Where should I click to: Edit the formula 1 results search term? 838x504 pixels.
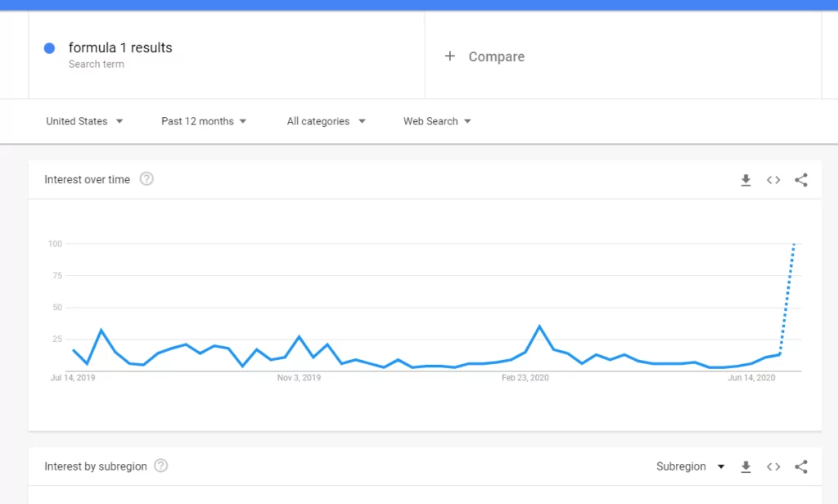click(x=120, y=47)
